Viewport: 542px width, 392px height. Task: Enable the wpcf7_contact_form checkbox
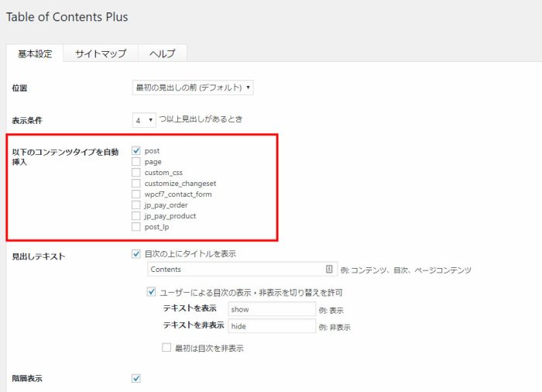[x=136, y=194]
